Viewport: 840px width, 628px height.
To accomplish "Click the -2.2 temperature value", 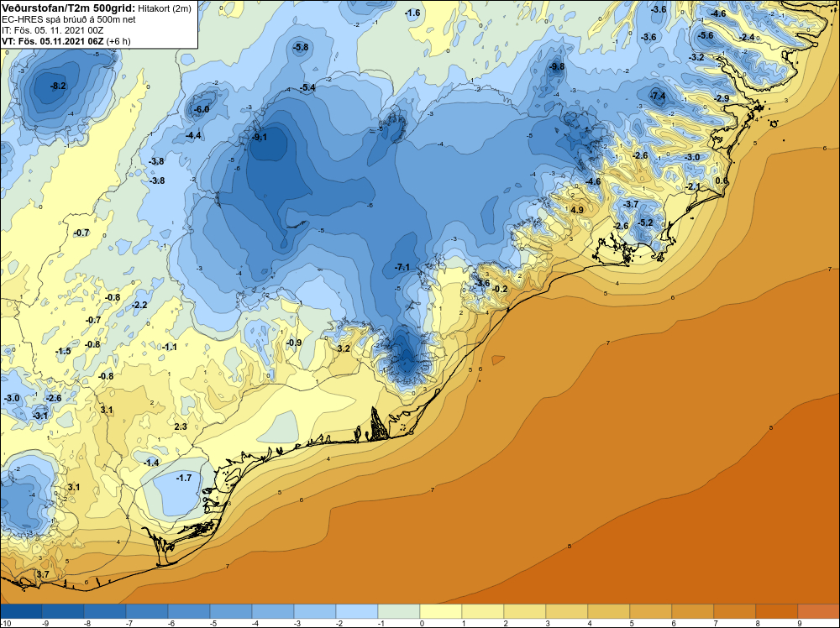I will click(x=139, y=305).
